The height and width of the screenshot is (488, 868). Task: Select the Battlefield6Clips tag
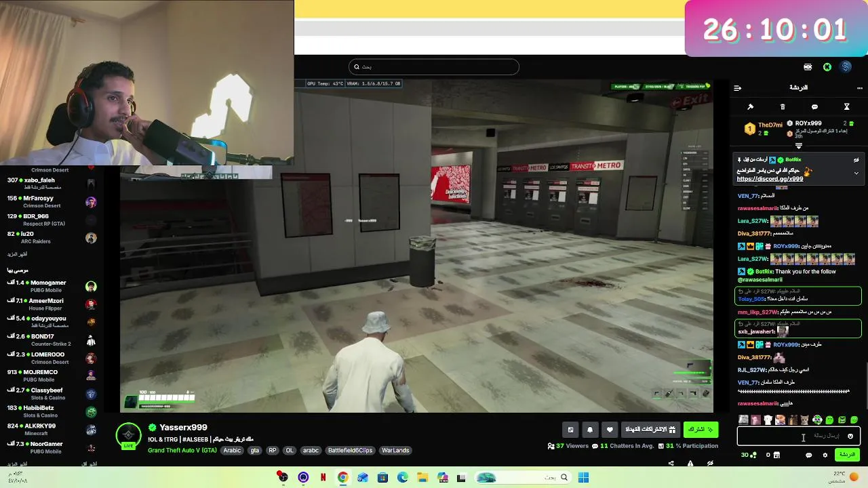[x=350, y=451]
